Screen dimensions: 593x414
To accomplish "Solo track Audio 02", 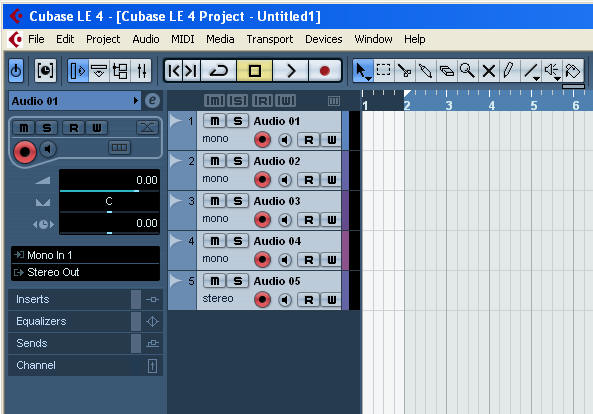I will click(238, 161).
